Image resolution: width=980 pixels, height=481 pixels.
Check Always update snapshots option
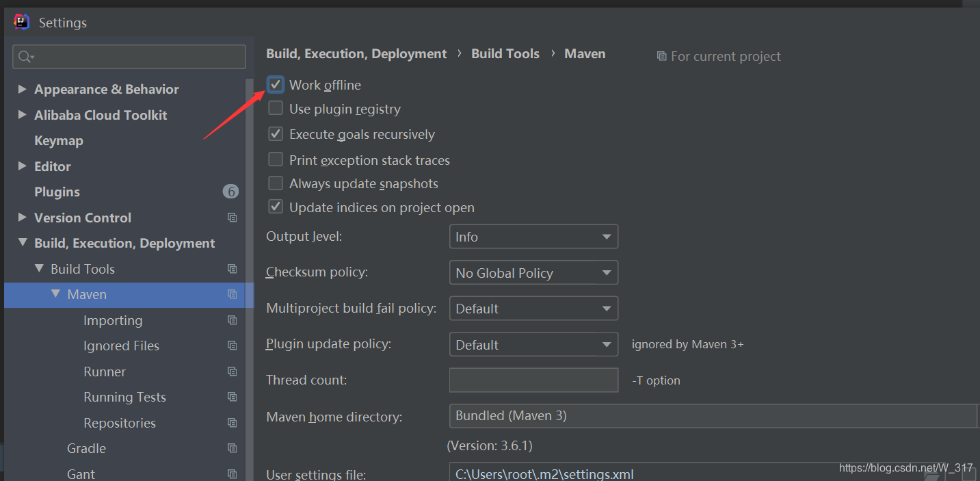tap(276, 183)
